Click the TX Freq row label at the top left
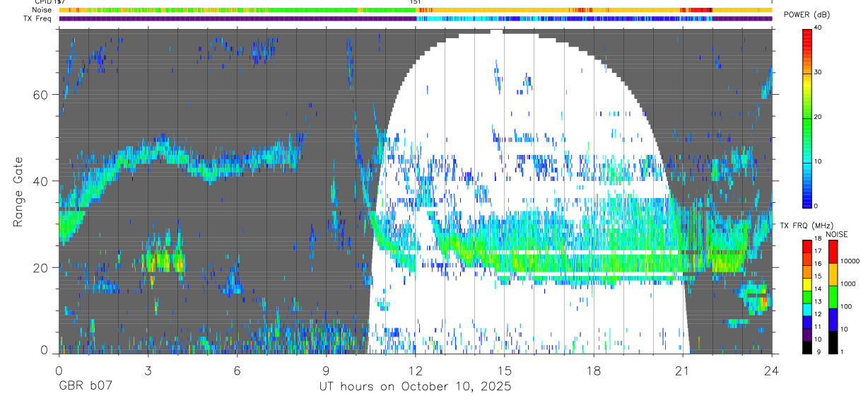 click(x=38, y=18)
